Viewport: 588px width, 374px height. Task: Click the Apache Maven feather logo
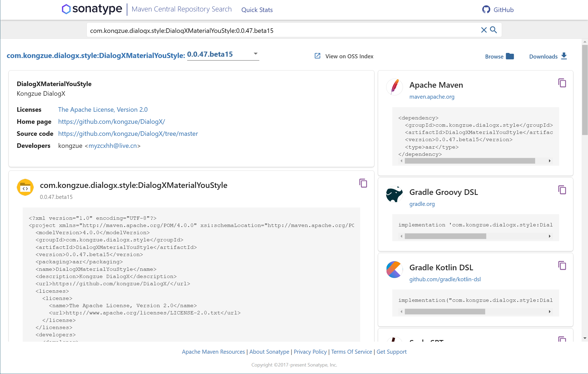pyautogui.click(x=394, y=87)
